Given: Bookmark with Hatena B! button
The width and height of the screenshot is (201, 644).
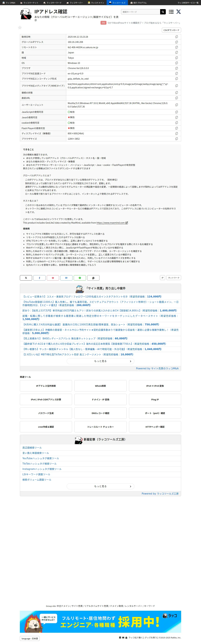Looking at the screenshot, I should coord(66,278).
